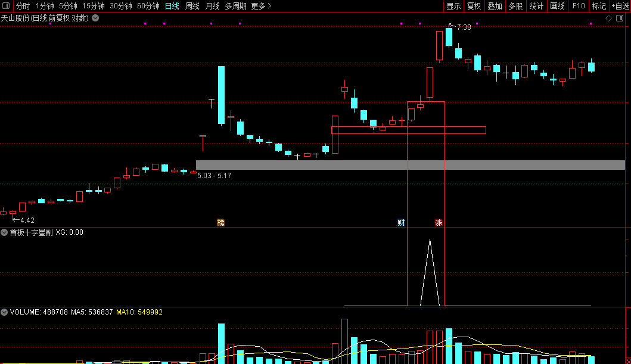Click the 标记 mark button

click(x=599, y=6)
